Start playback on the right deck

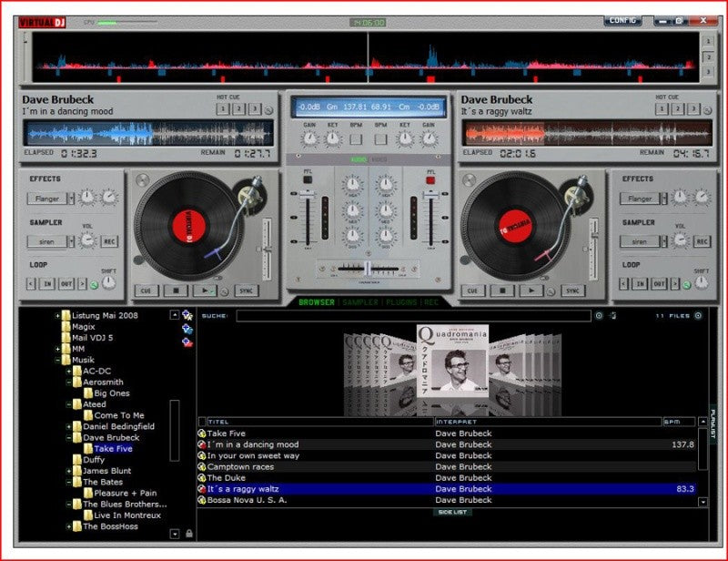click(531, 291)
